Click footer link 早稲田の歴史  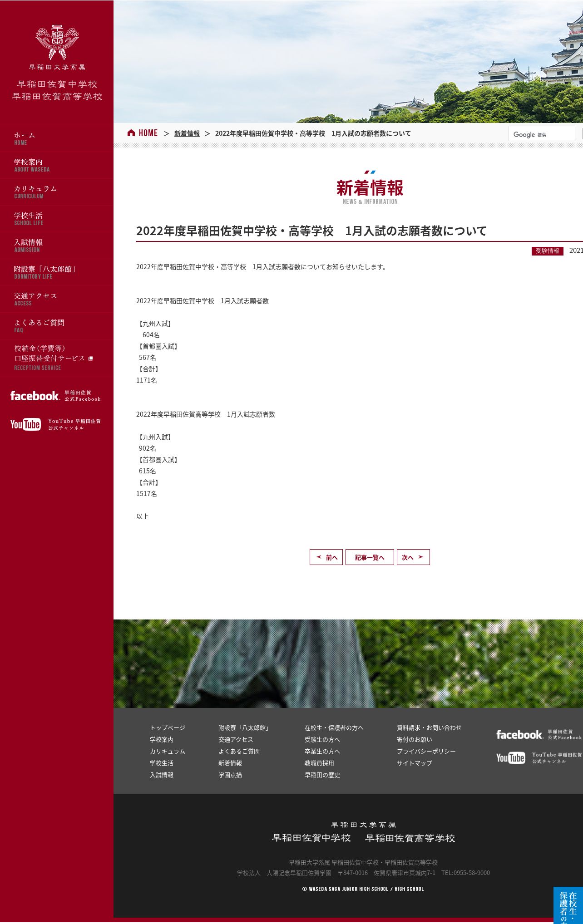coord(322,775)
